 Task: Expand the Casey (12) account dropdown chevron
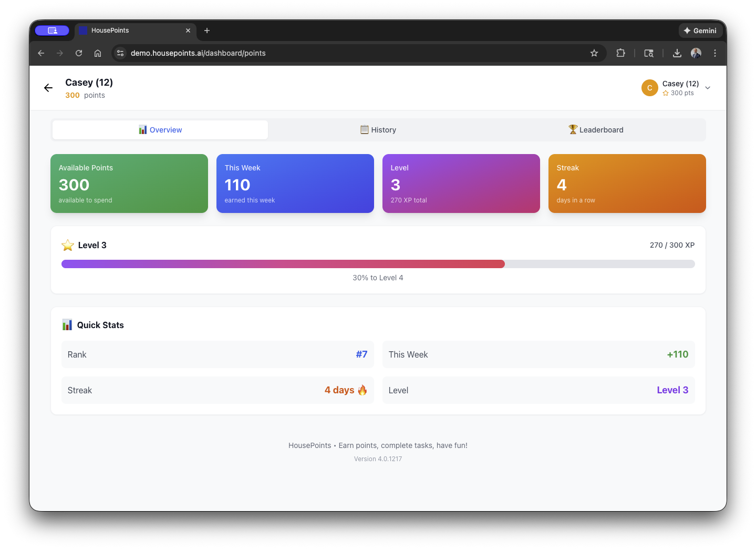tap(708, 88)
